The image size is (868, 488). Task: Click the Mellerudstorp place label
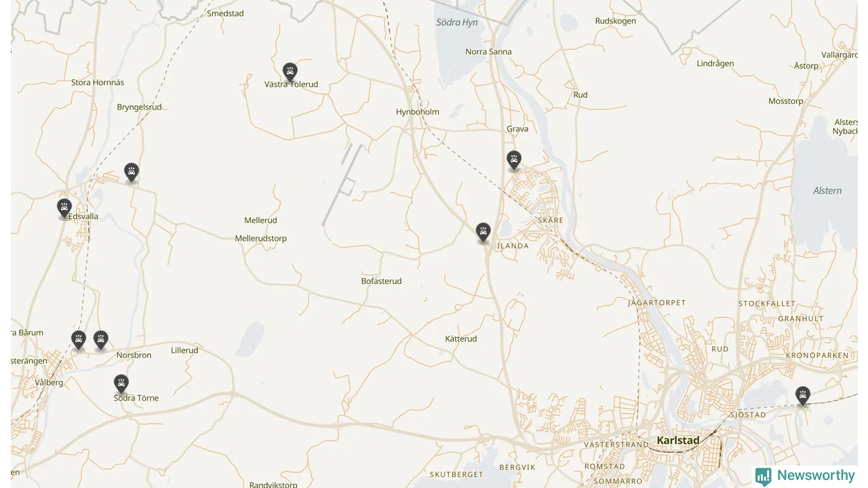coord(260,239)
